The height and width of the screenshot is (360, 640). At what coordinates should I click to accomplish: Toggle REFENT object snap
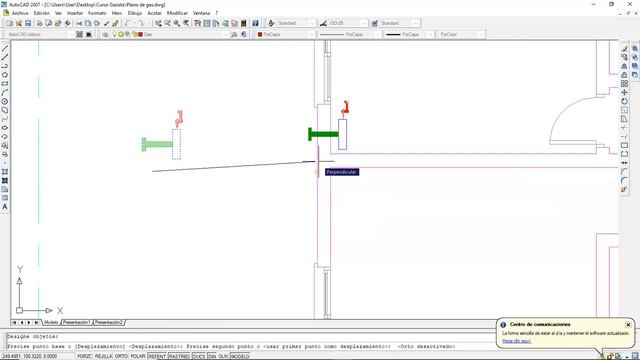point(157,356)
